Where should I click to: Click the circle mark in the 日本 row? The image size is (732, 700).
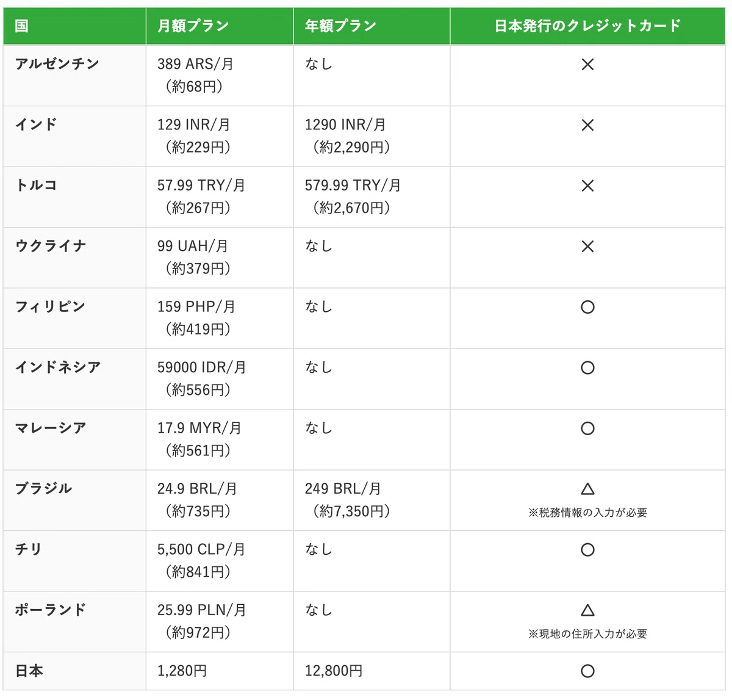[587, 671]
